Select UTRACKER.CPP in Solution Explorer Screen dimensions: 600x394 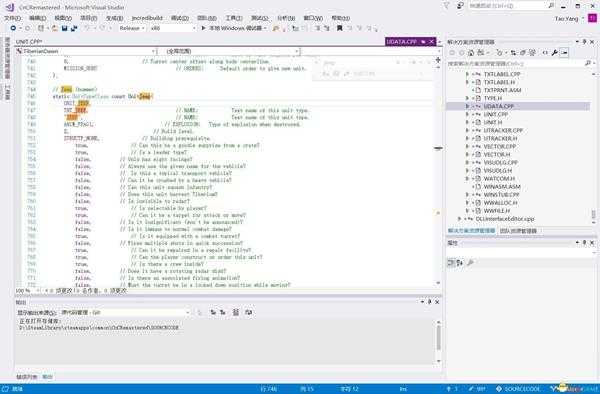[x=503, y=130]
